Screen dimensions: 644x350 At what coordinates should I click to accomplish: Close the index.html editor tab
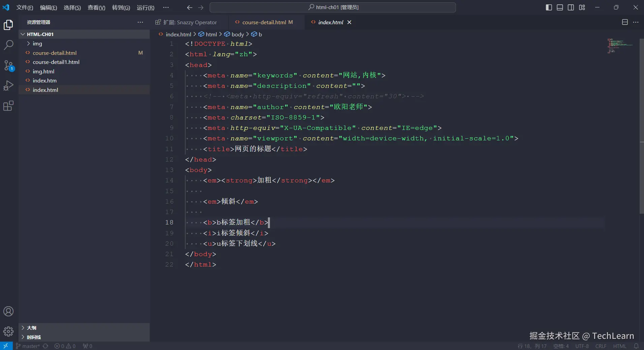point(349,22)
